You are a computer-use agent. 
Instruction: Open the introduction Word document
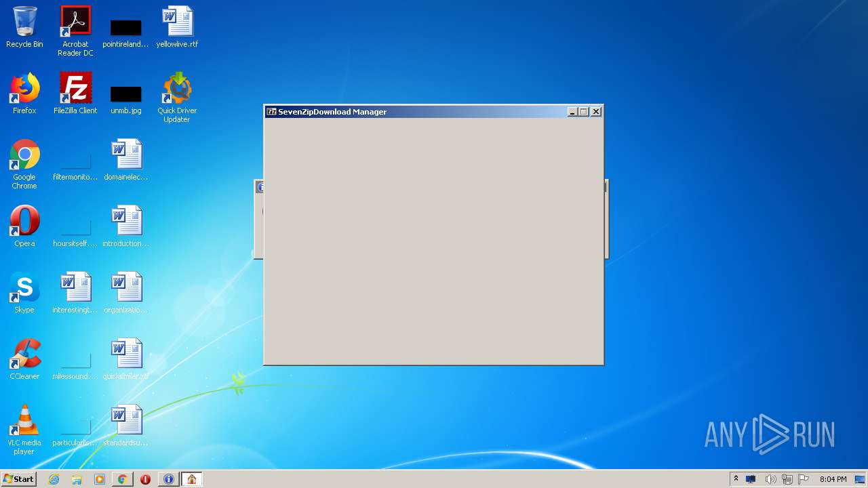126,226
